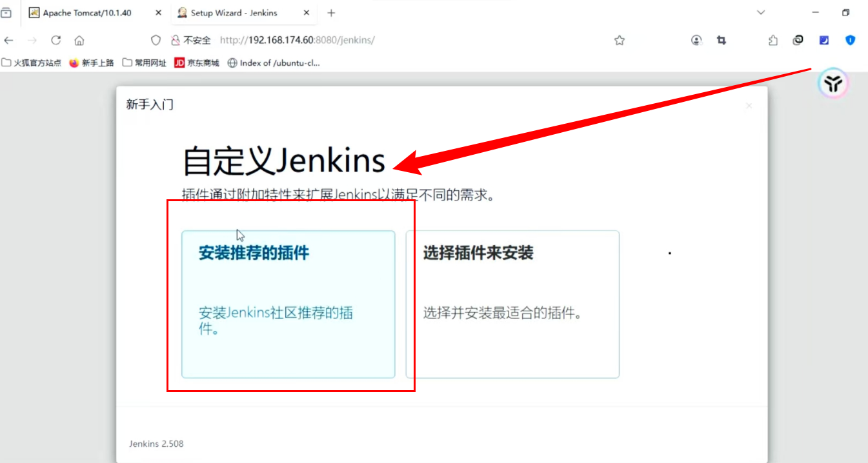Image resolution: width=868 pixels, height=463 pixels.
Task: Open the Firefox View icon at top left
Action: coord(6,13)
